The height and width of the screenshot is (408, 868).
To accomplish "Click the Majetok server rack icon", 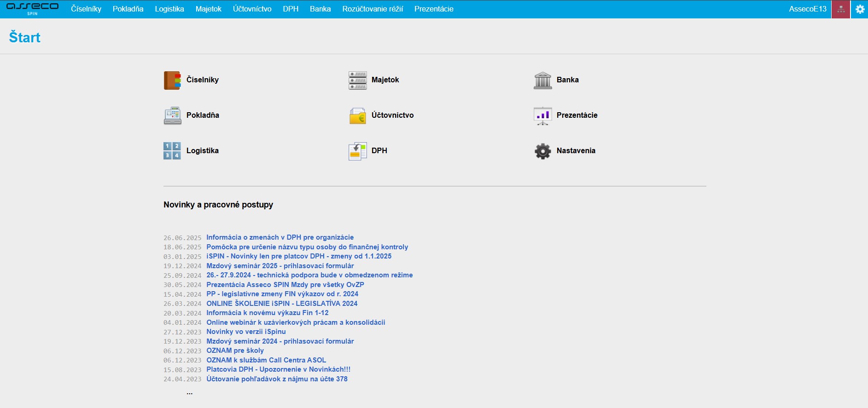I will coord(357,80).
